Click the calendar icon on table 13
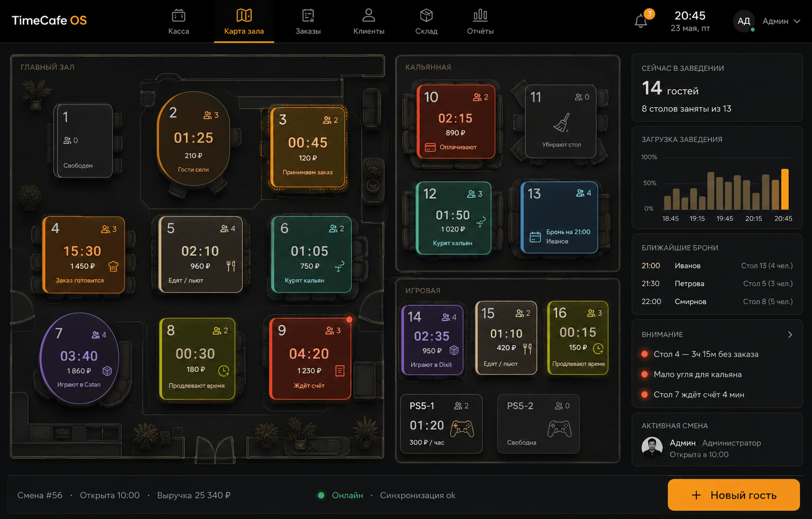Image resolution: width=812 pixels, height=519 pixels. coord(535,237)
